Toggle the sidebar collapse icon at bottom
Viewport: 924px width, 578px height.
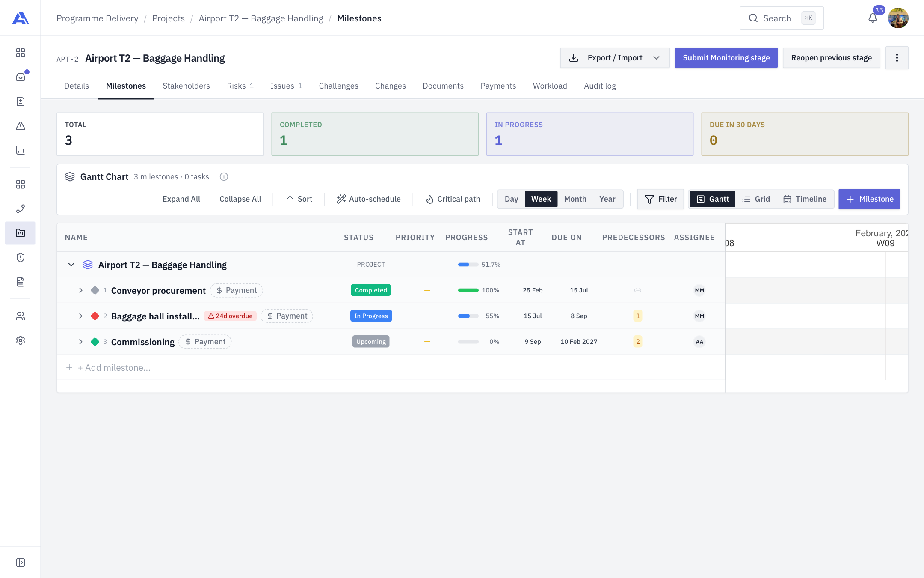pos(21,563)
